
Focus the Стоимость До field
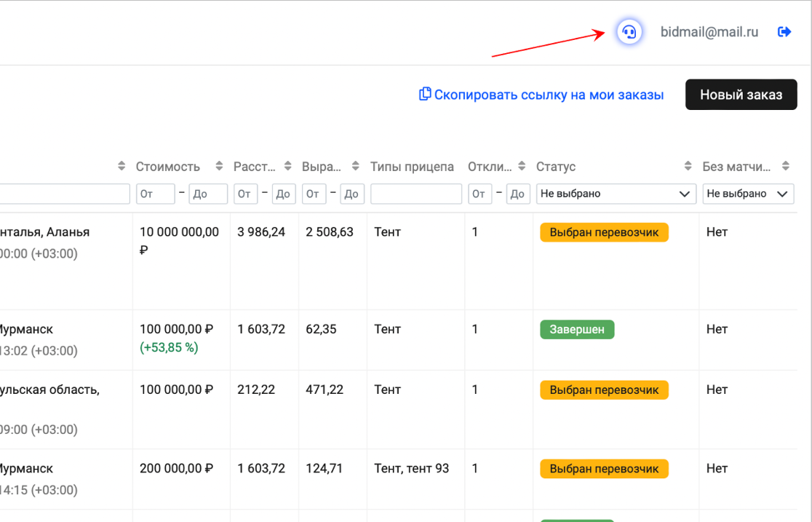207,194
